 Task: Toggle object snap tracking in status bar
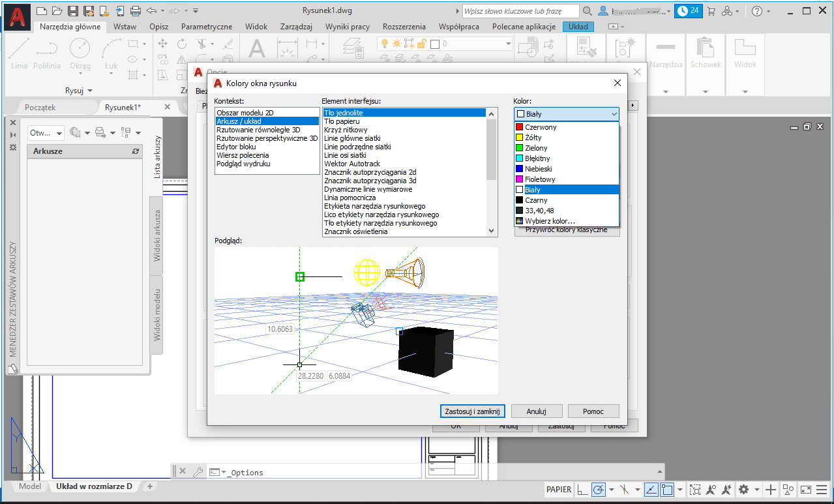coord(651,489)
